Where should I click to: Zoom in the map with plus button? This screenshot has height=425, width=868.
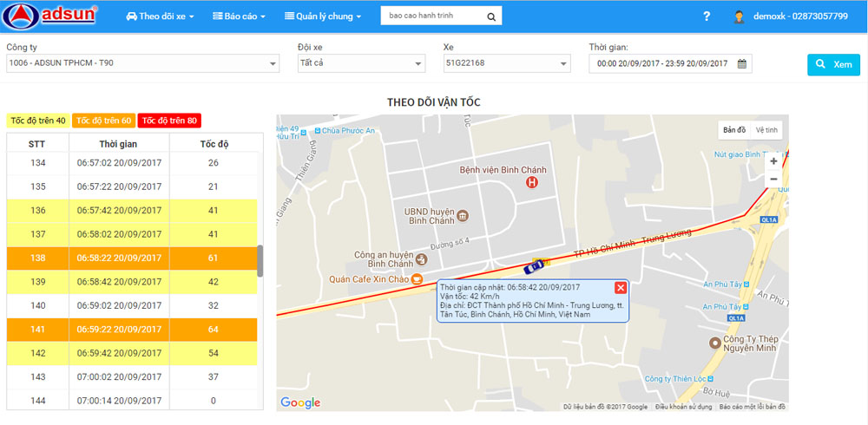[x=773, y=161]
